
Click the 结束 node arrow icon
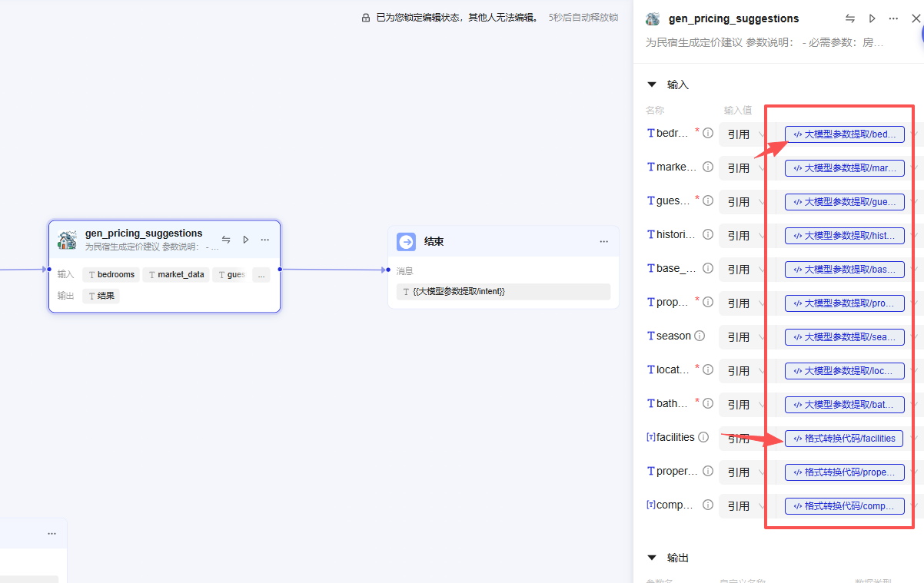(x=406, y=242)
